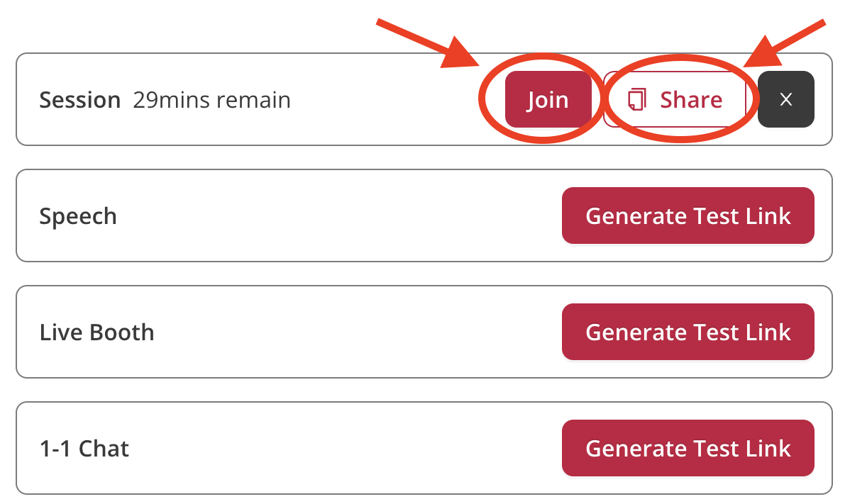Click the empty middle of the 1-1 Chat row

click(x=341, y=448)
